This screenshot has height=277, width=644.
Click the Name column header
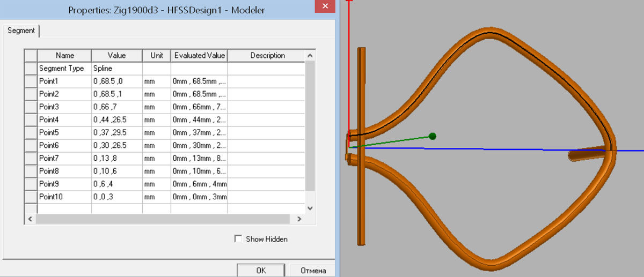64,55
